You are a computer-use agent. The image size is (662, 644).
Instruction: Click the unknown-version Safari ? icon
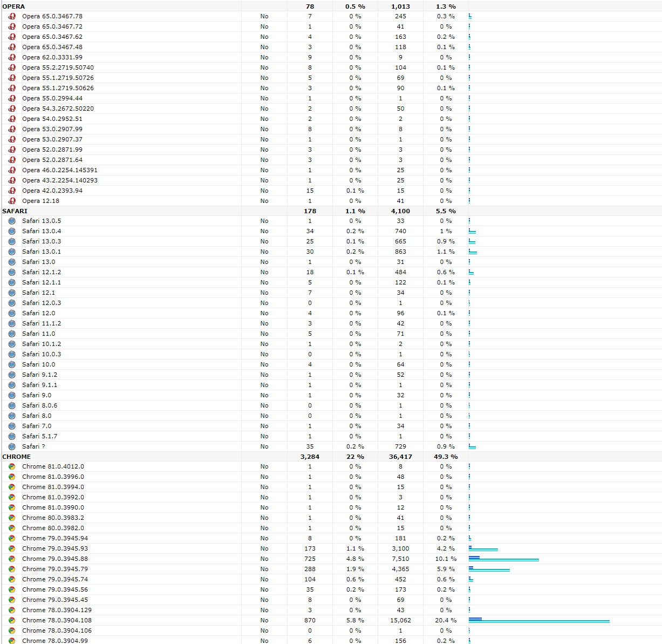coord(12,446)
